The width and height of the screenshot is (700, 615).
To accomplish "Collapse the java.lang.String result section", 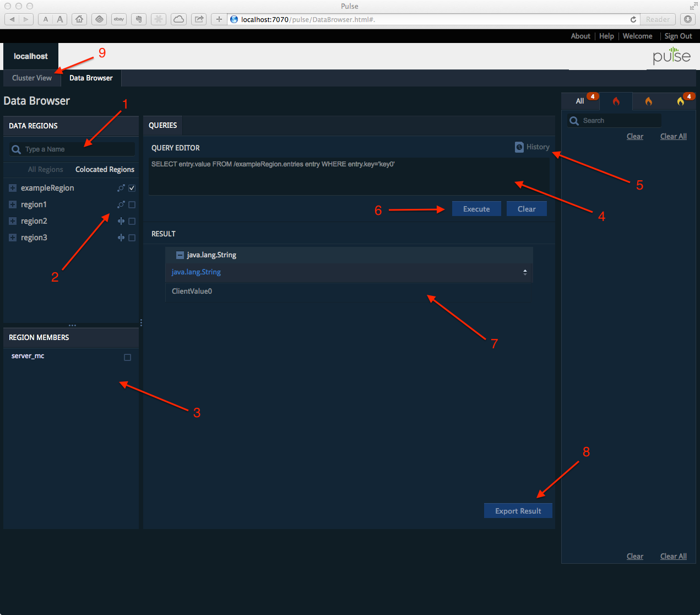I will (x=180, y=255).
